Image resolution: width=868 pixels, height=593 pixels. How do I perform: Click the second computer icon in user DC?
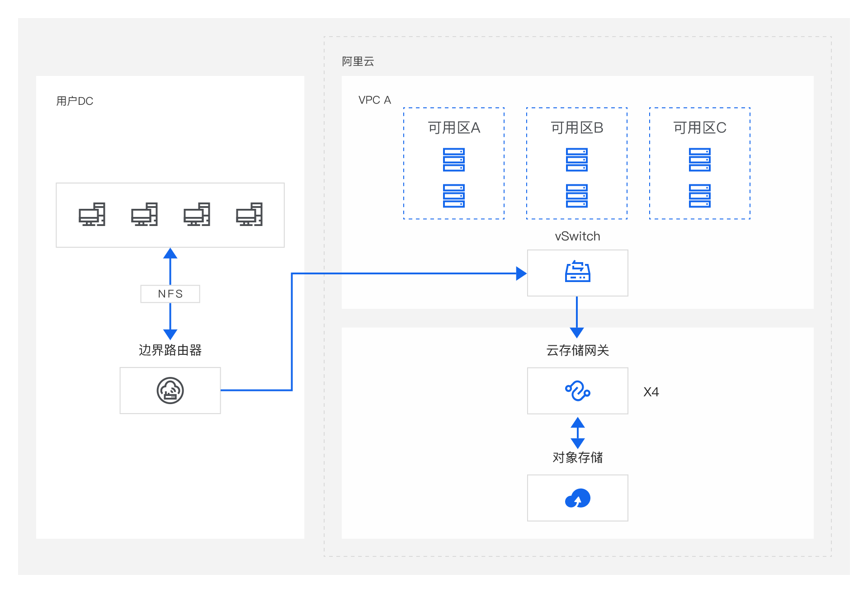click(144, 214)
